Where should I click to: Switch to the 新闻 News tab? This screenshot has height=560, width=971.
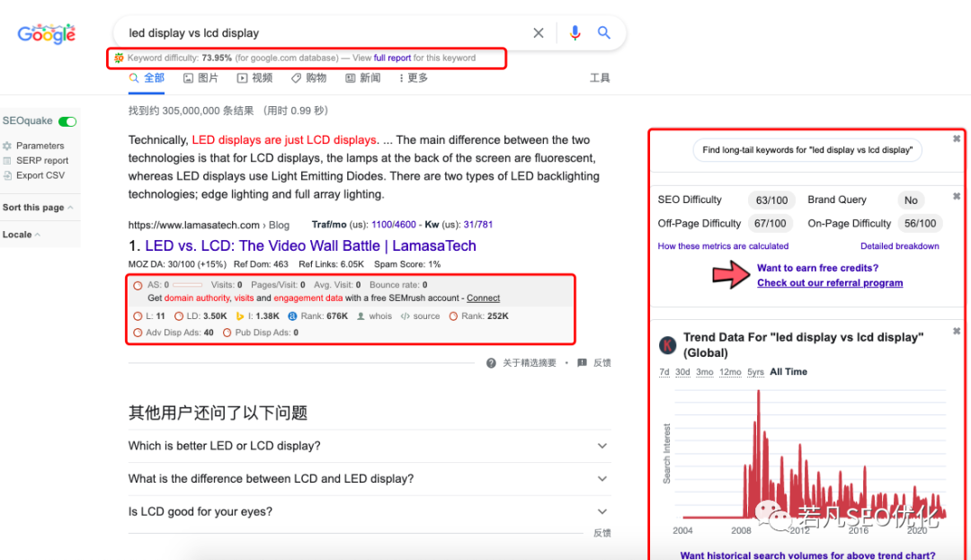click(362, 78)
